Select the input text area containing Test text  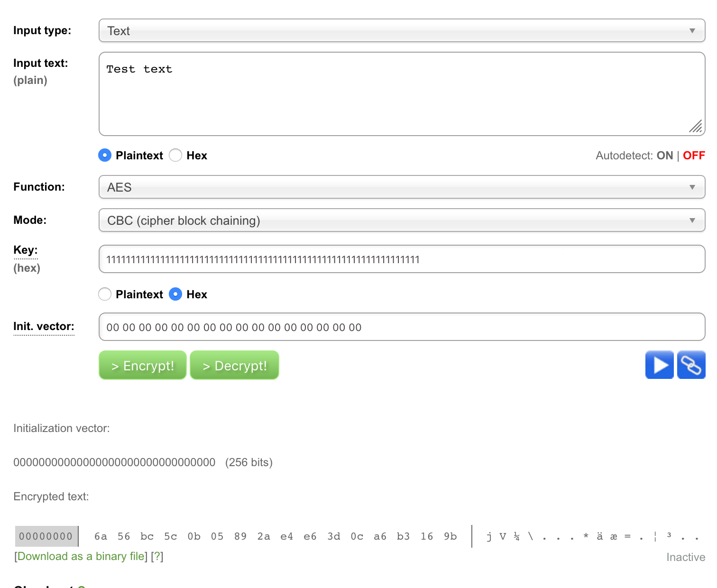[x=402, y=93]
